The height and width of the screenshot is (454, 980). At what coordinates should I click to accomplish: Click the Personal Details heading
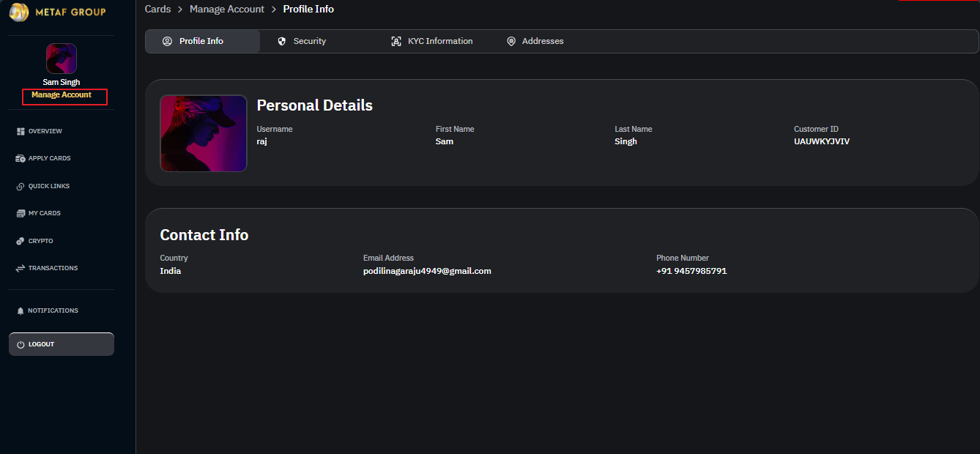click(315, 105)
